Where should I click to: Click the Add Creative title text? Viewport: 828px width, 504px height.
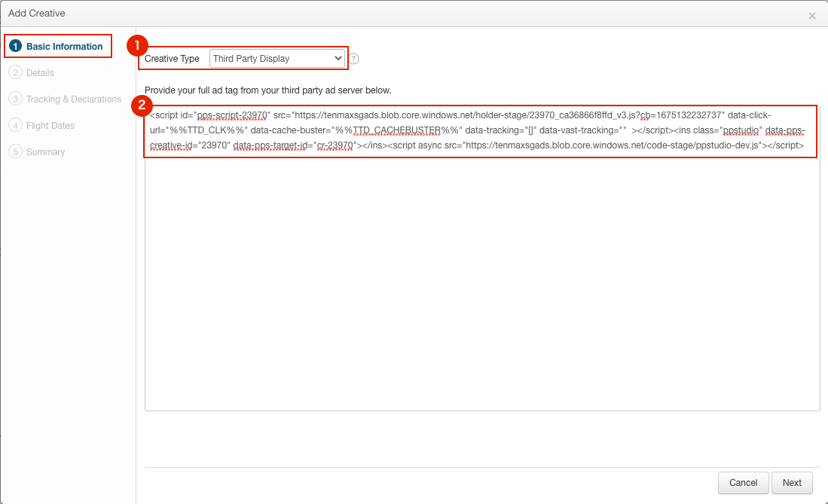click(x=37, y=14)
